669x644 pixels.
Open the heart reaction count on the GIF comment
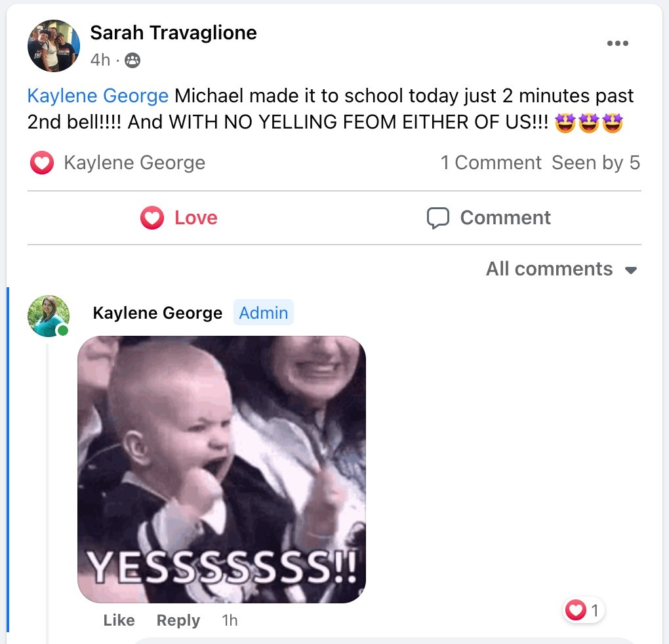pyautogui.click(x=583, y=610)
